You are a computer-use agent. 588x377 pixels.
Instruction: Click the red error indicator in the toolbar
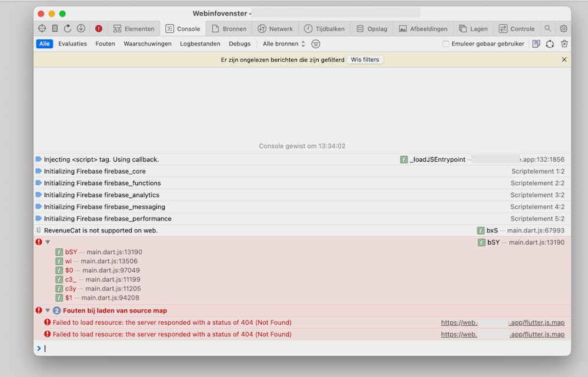(x=98, y=28)
